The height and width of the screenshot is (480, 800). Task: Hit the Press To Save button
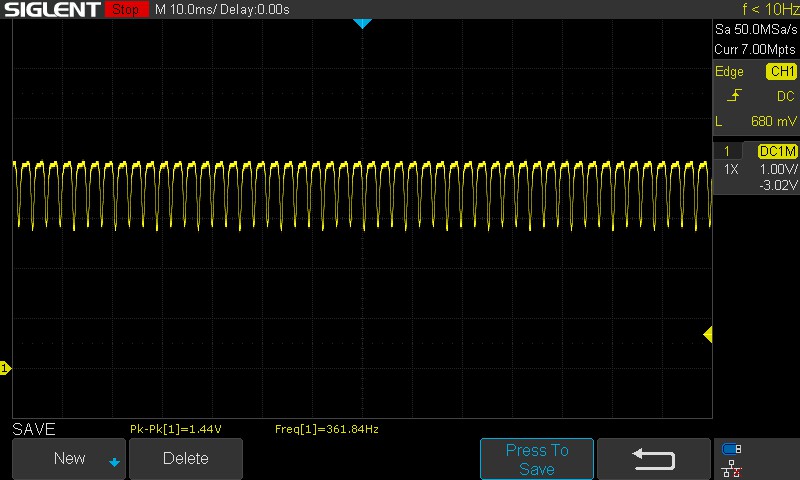tap(537, 459)
